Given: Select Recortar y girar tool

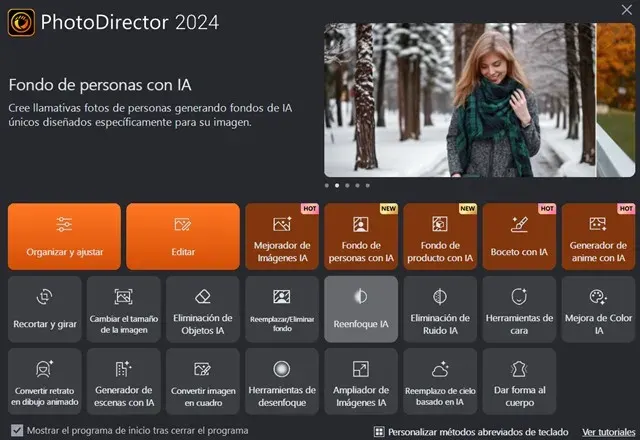Looking at the screenshot, I should tap(44, 309).
